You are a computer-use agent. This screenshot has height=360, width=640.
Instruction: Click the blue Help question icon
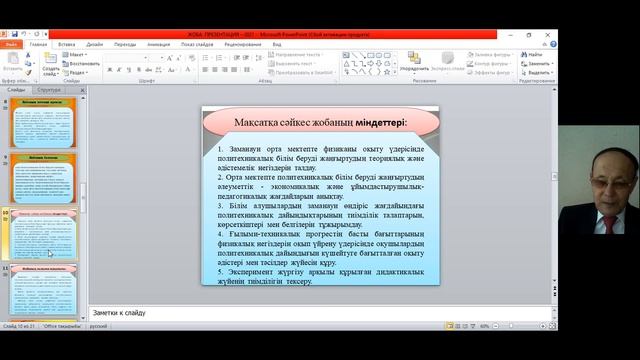coord(553,44)
